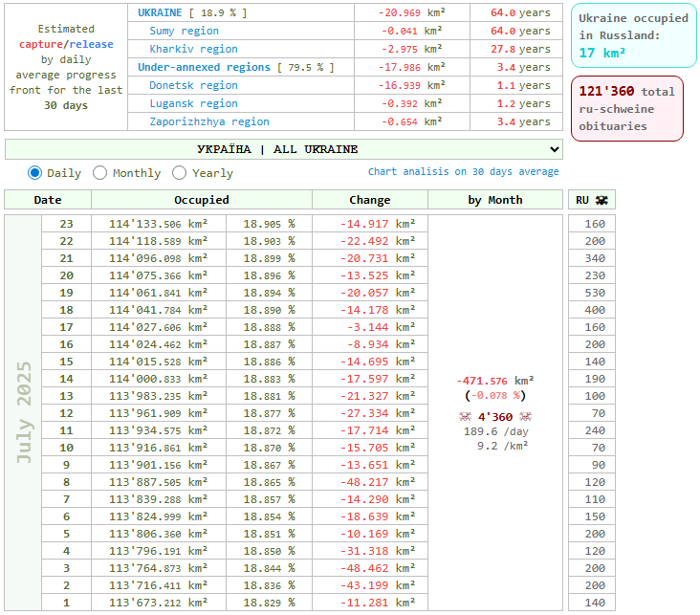The image size is (700, 615).
Task: Click the (-0.078 %) monthly percentage
Action: (x=495, y=396)
